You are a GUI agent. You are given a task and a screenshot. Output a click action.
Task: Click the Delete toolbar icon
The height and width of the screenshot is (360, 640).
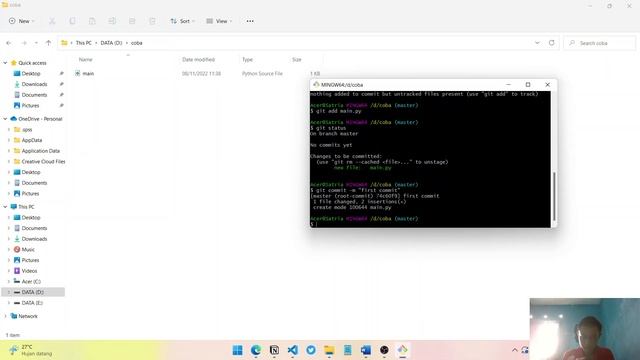tap(152, 21)
